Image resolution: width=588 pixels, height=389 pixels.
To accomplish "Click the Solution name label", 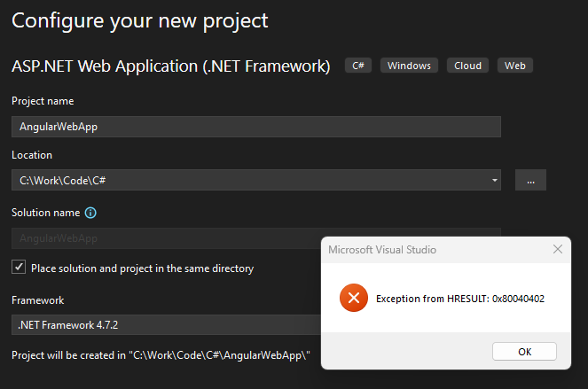I will 46,213.
